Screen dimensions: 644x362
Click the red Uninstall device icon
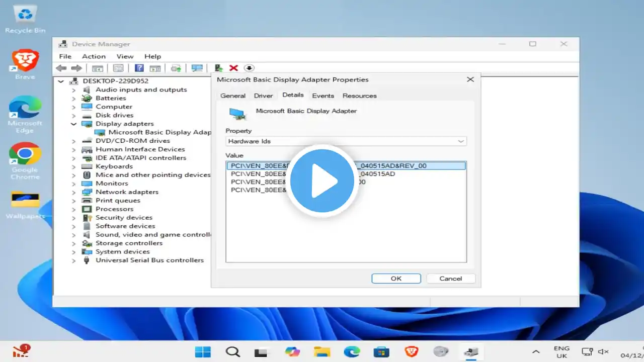(233, 68)
